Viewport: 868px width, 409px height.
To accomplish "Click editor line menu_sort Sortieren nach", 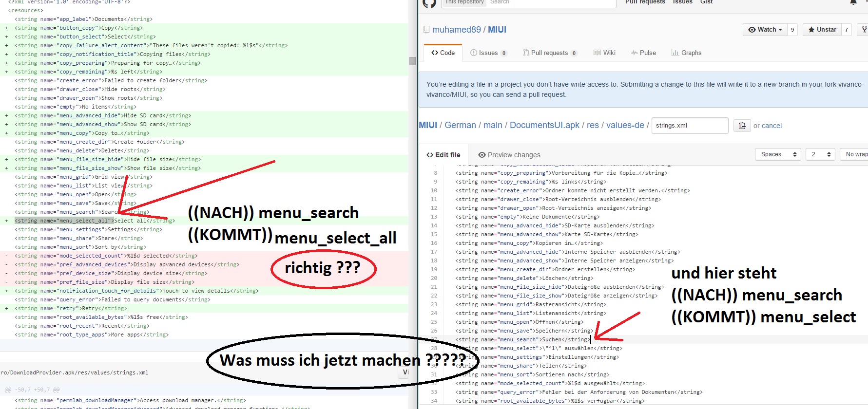I will click(x=532, y=374).
